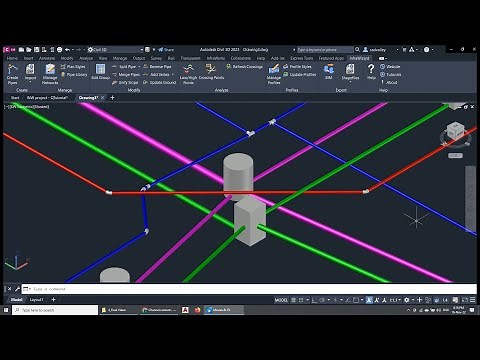
Task: Click the Save icon in quick access toolbar
Action: pyautogui.click(x=37, y=50)
